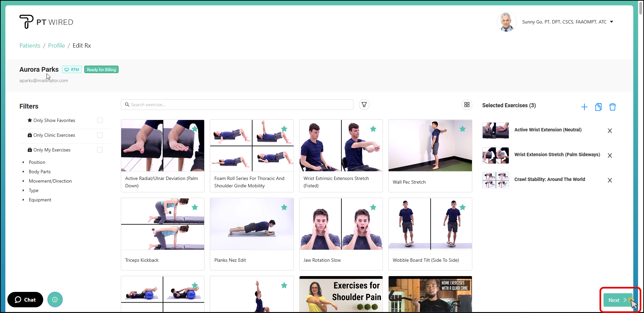This screenshot has height=313, width=644.
Task: Remove Active Wrist Extension (Neutral) exercise
Action: 610,131
